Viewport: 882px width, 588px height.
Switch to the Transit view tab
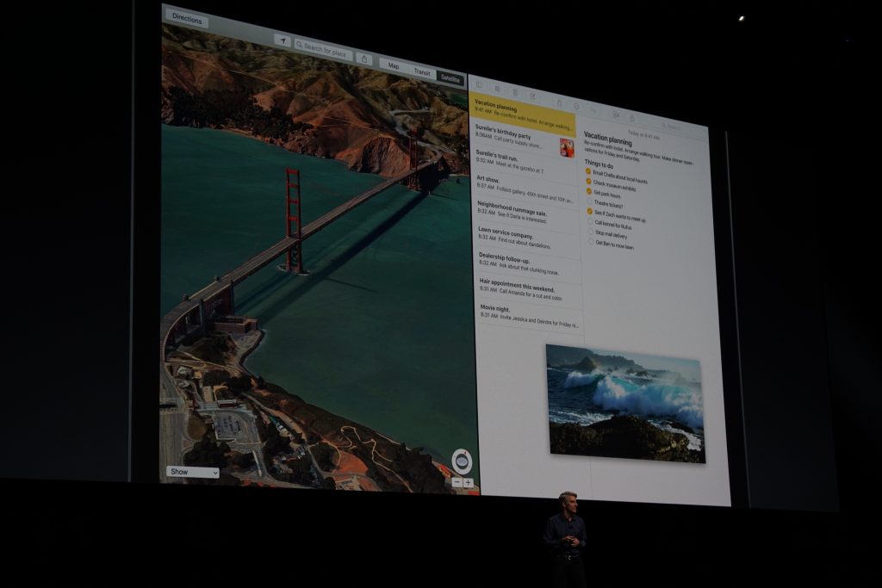point(422,72)
